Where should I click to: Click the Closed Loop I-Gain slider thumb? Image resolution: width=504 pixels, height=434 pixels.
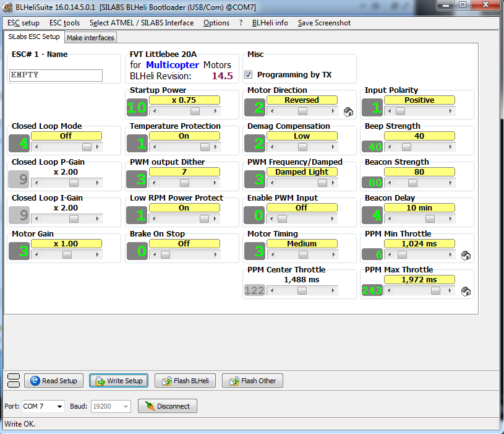pos(74,219)
